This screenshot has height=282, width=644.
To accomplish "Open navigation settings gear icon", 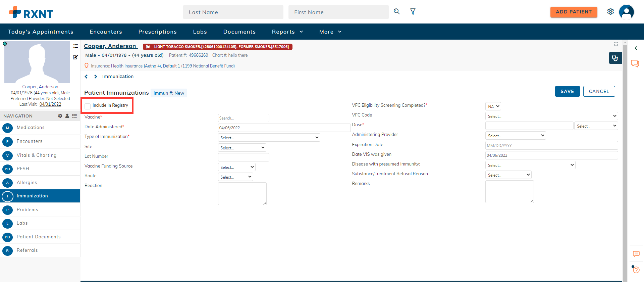I will tap(60, 116).
